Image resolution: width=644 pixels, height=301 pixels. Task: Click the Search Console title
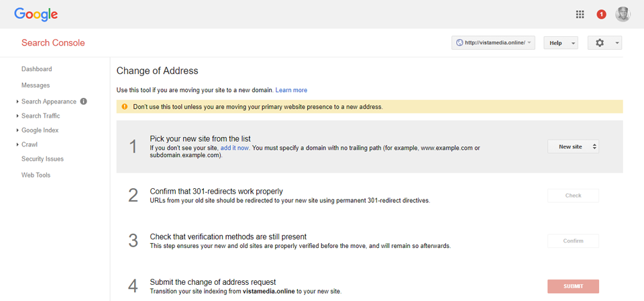pyautogui.click(x=53, y=43)
